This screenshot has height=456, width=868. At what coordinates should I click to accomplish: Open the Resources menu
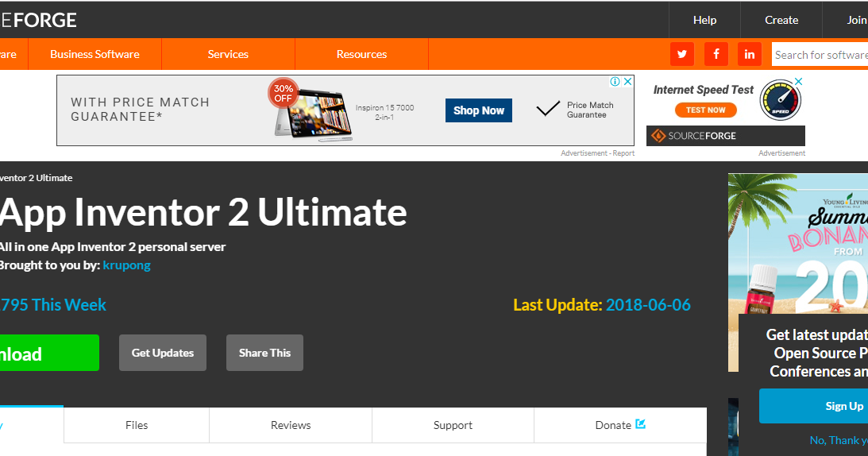click(361, 54)
